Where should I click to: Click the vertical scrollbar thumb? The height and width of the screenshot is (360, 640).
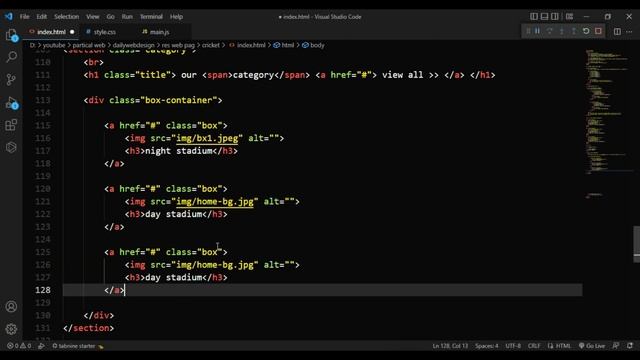pyautogui.click(x=636, y=244)
